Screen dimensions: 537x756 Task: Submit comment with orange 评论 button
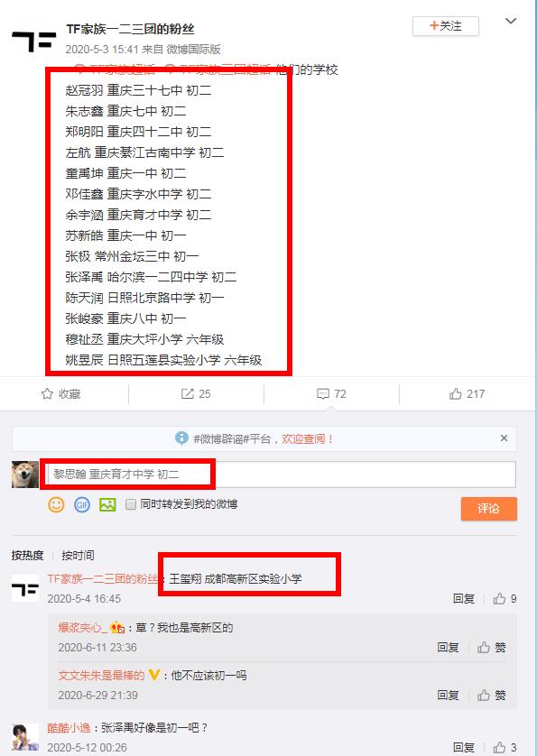pyautogui.click(x=489, y=509)
